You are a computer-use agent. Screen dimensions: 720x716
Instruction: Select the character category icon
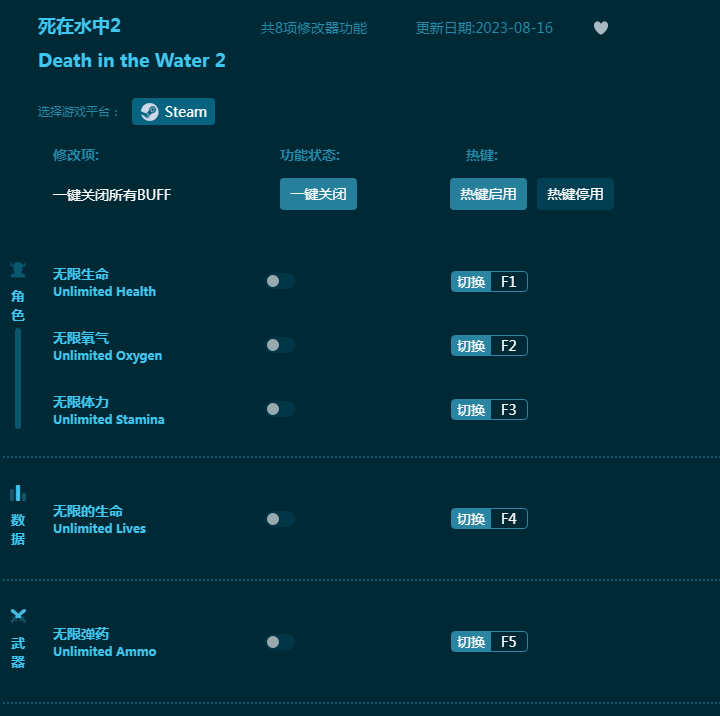point(18,270)
